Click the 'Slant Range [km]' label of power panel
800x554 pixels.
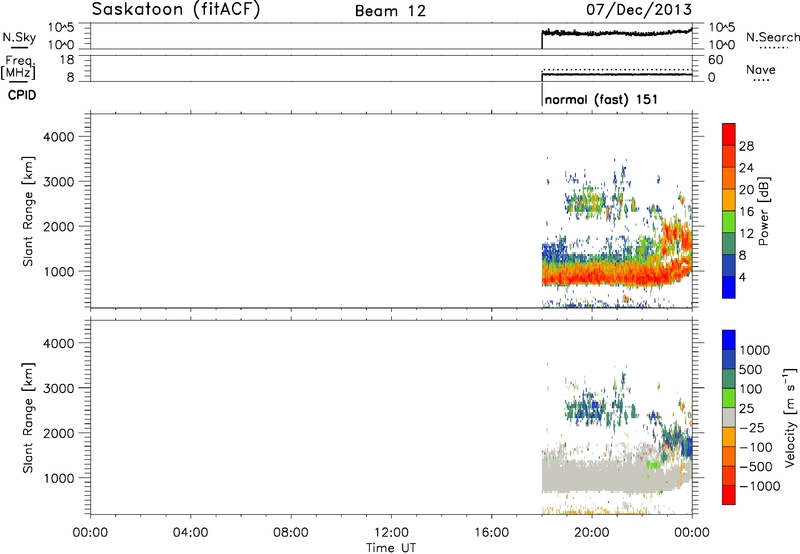coord(28,211)
